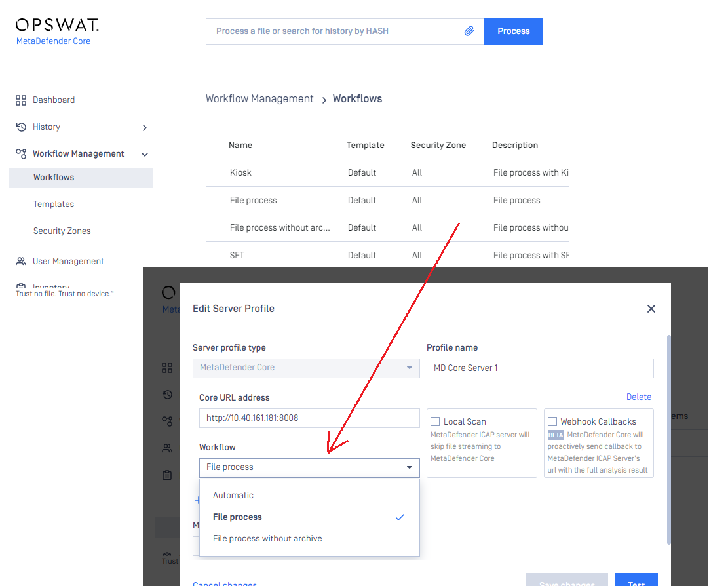
Task: Select the File process row in the Workflows table
Action: [387, 201]
